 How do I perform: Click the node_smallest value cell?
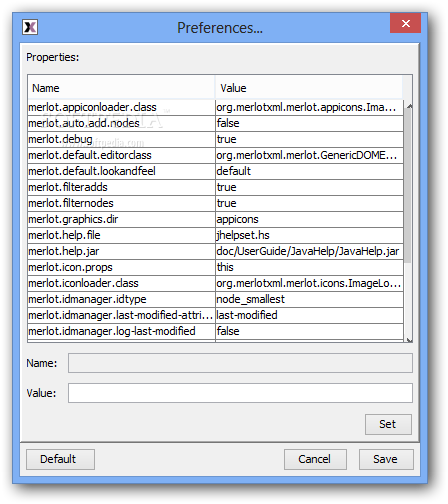[x=309, y=299]
